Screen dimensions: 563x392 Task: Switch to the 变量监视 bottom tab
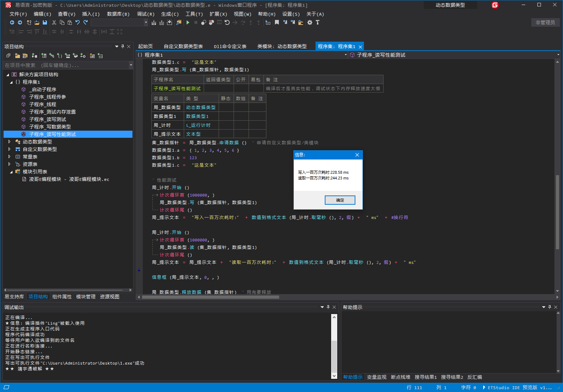pos(377,377)
